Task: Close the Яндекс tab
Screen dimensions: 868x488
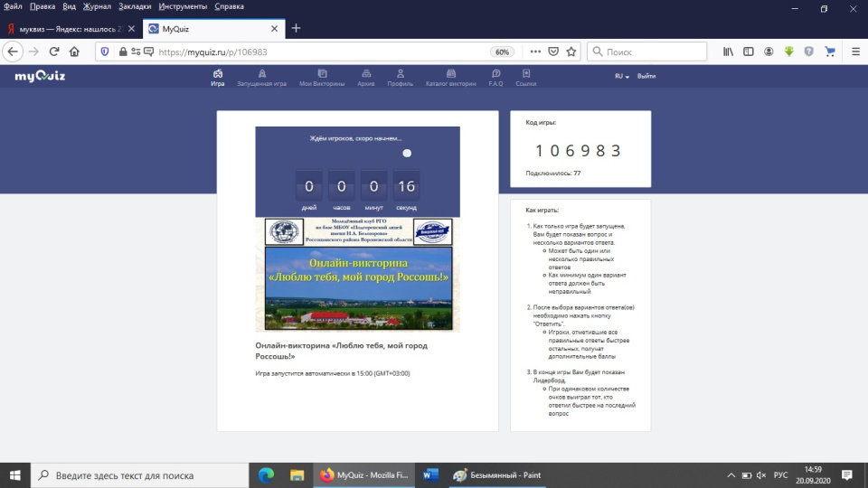Action: click(131, 29)
